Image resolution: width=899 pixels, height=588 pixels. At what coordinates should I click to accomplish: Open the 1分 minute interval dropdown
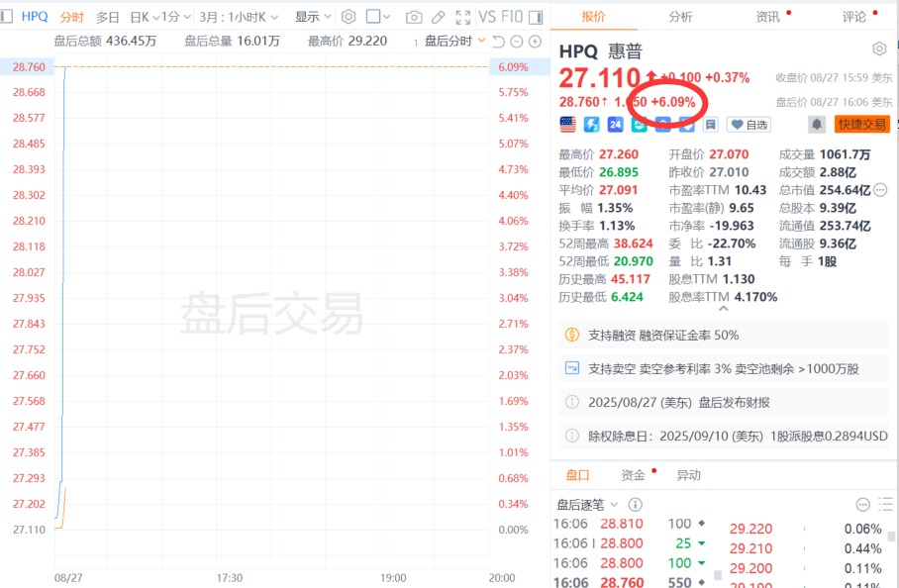(176, 17)
